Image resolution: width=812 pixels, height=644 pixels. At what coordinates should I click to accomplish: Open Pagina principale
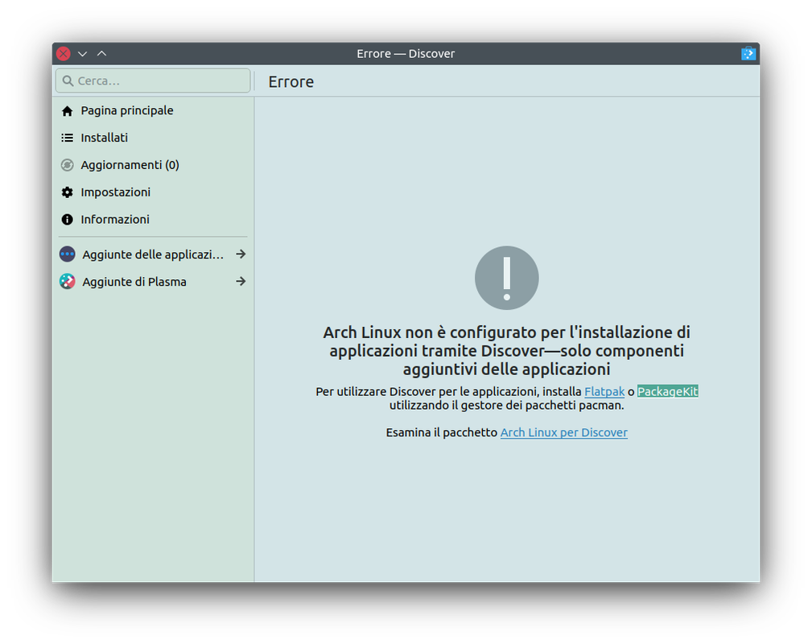(x=152, y=111)
